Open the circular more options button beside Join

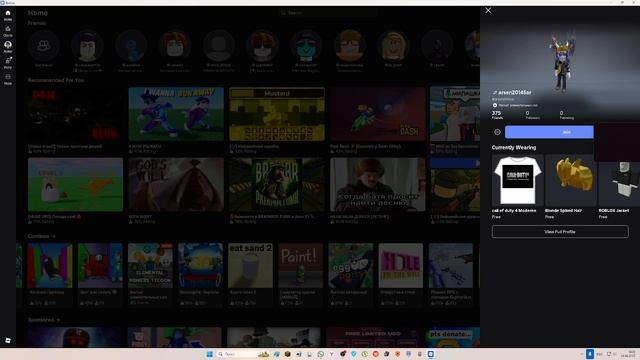tap(497, 132)
